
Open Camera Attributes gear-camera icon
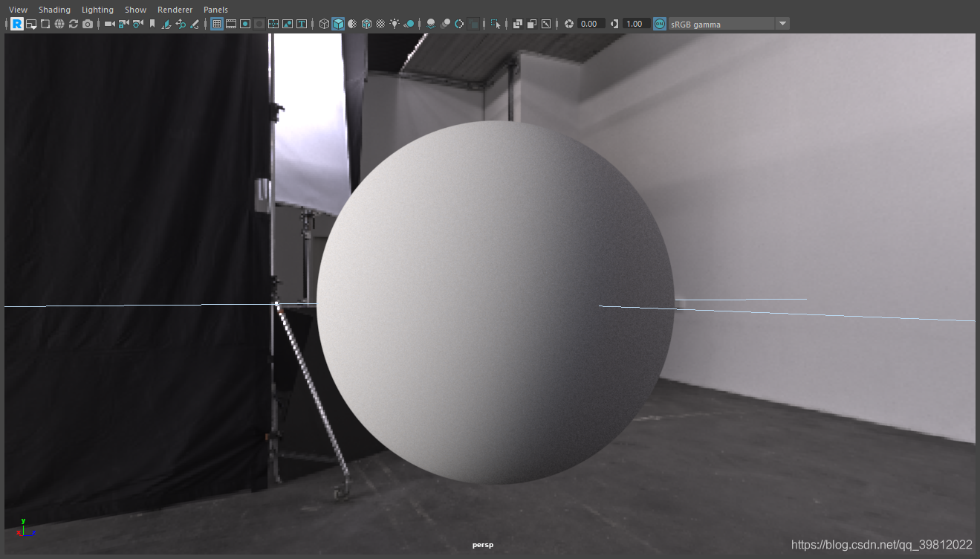tap(138, 24)
